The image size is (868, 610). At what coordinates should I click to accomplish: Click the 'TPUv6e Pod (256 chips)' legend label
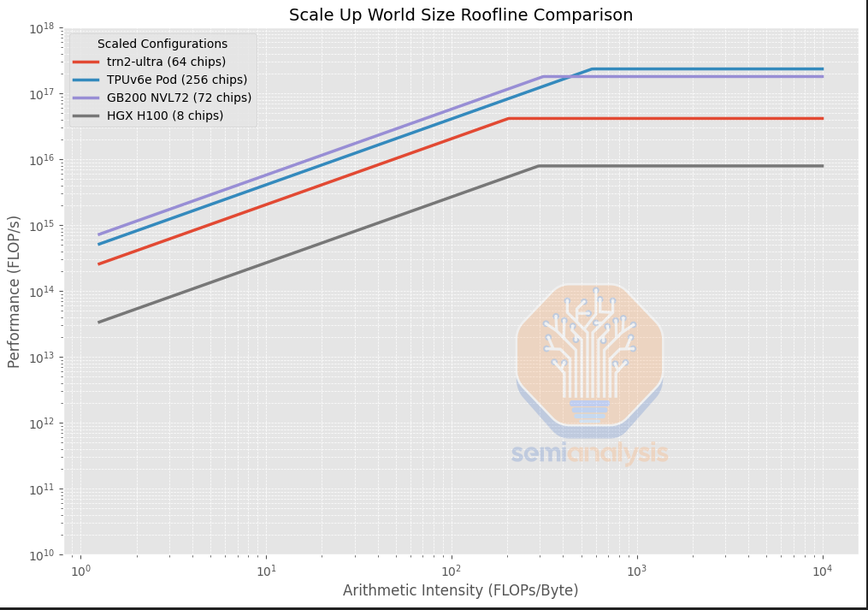pyautogui.click(x=177, y=80)
